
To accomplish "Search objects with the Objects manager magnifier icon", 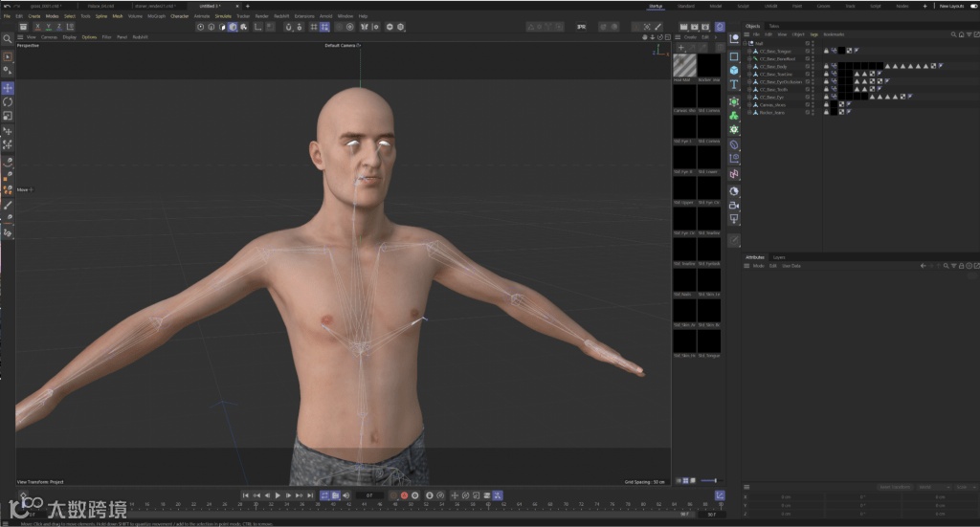I will (953, 34).
